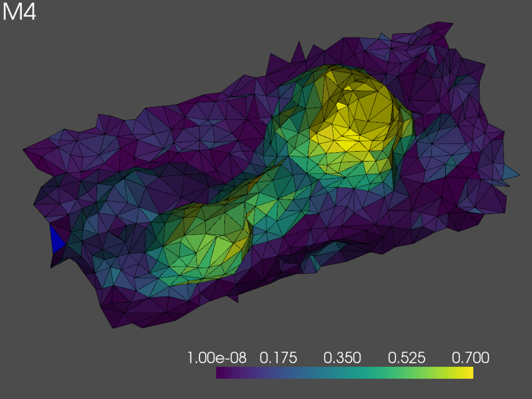The image size is (532, 399).
Task: Click the 1.00e-08 legend tick label
Action: coord(217,358)
